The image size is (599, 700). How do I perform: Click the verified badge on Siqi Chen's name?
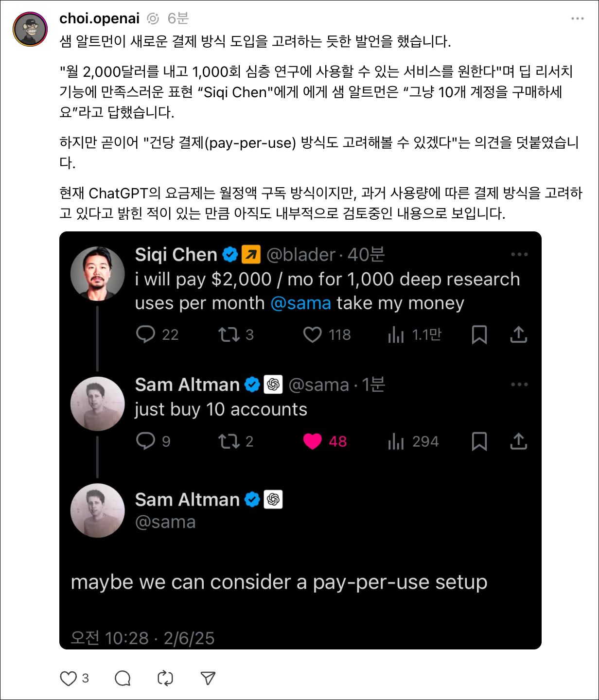(229, 254)
